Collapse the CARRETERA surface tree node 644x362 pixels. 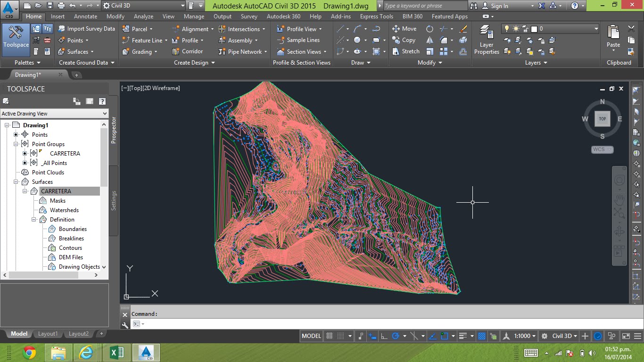coord(25,191)
